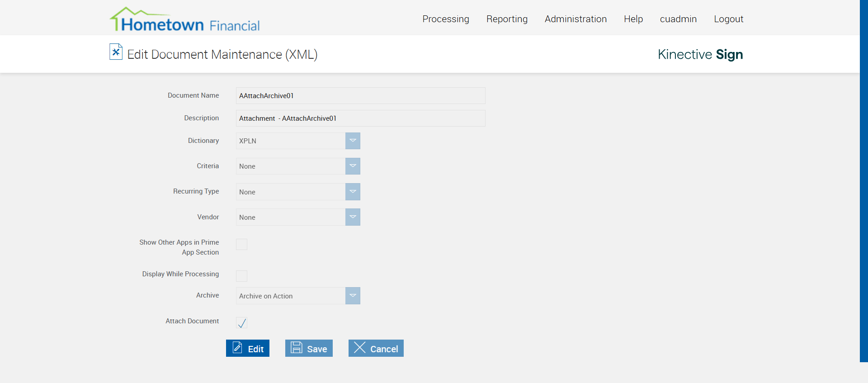This screenshot has width=868, height=383.
Task: Click the pencil icon on Edit button
Action: pos(237,348)
